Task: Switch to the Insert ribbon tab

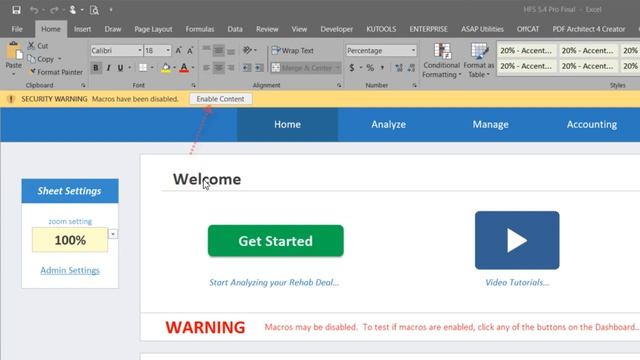Action: 82,29
